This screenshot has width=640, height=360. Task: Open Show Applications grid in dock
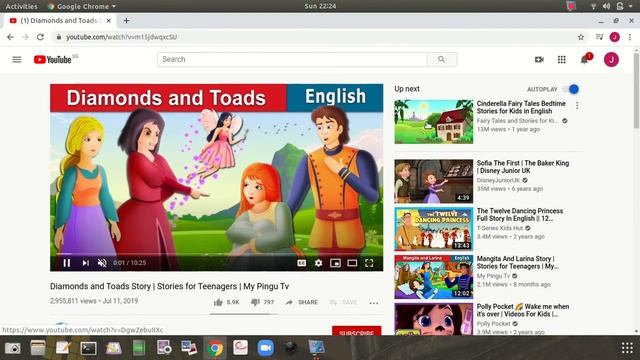click(627, 348)
